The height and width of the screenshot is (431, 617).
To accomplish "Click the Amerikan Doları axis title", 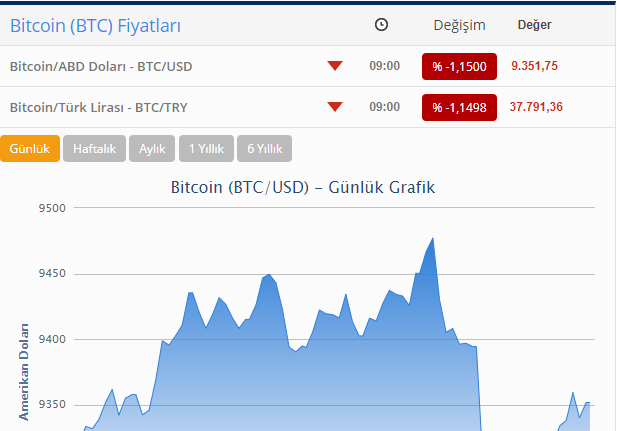I will point(24,372).
